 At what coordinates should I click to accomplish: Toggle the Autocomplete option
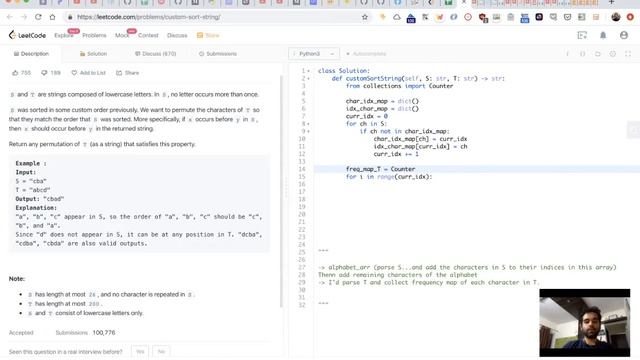[366, 54]
